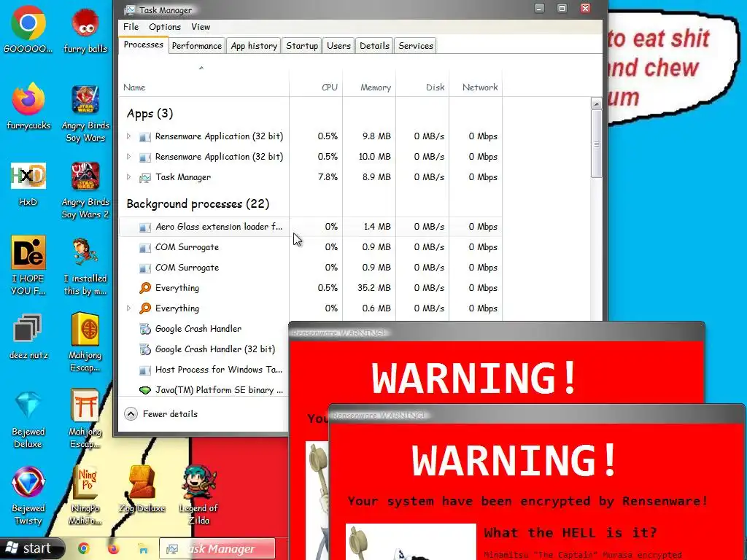Click the Task Manager taskbar button

coord(217,548)
